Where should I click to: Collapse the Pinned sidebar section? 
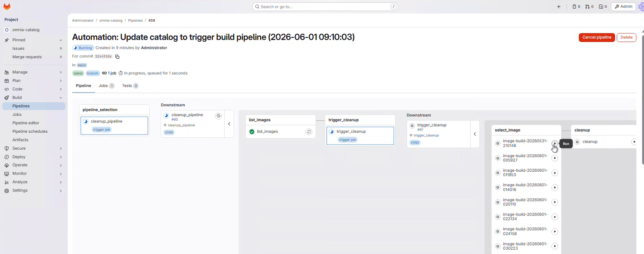[61, 40]
